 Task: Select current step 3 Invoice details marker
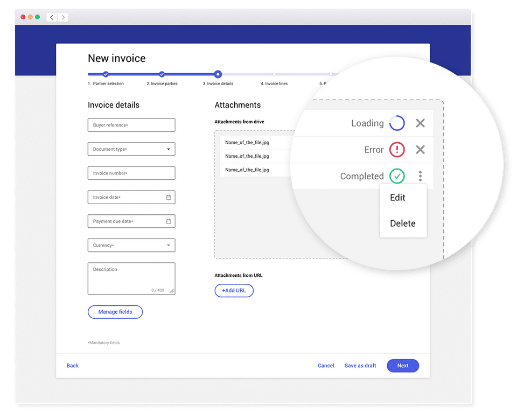click(218, 74)
